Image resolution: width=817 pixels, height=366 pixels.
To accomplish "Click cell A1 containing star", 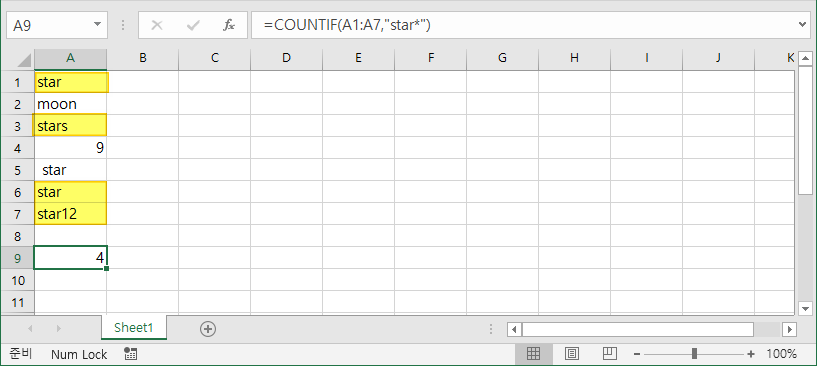I will pyautogui.click(x=71, y=82).
